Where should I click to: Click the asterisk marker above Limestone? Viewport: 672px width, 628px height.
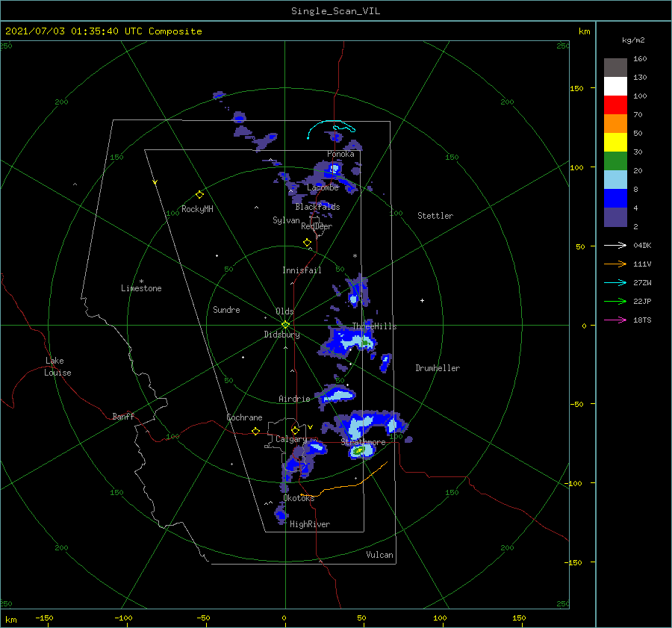(141, 282)
